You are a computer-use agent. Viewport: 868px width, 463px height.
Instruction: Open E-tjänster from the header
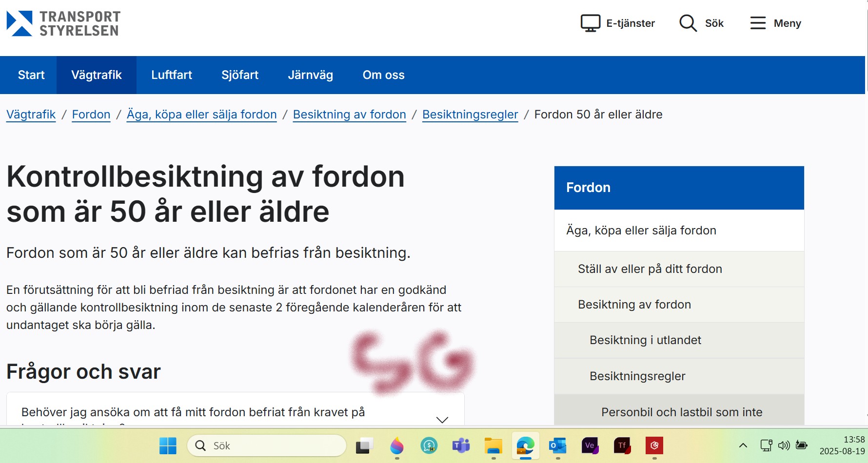click(617, 23)
